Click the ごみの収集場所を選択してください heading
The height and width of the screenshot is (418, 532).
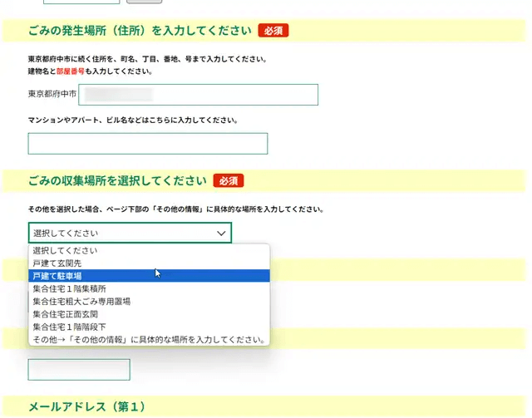pyautogui.click(x=117, y=181)
